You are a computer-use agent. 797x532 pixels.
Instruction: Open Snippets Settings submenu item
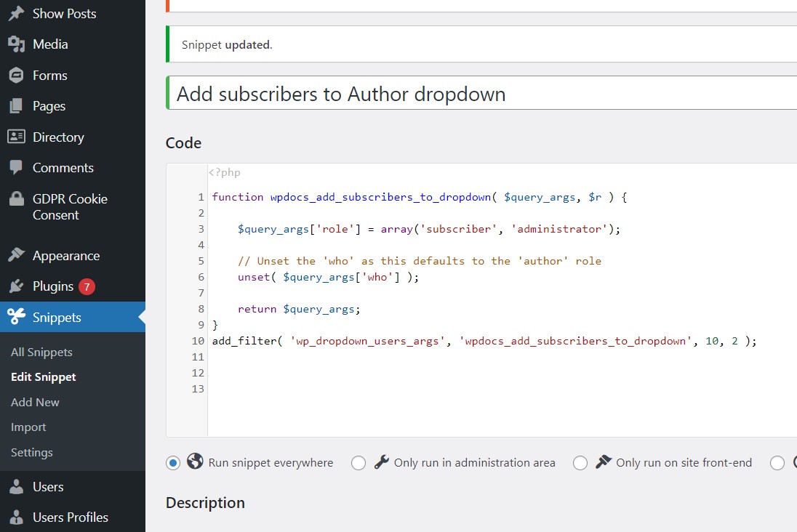point(32,453)
